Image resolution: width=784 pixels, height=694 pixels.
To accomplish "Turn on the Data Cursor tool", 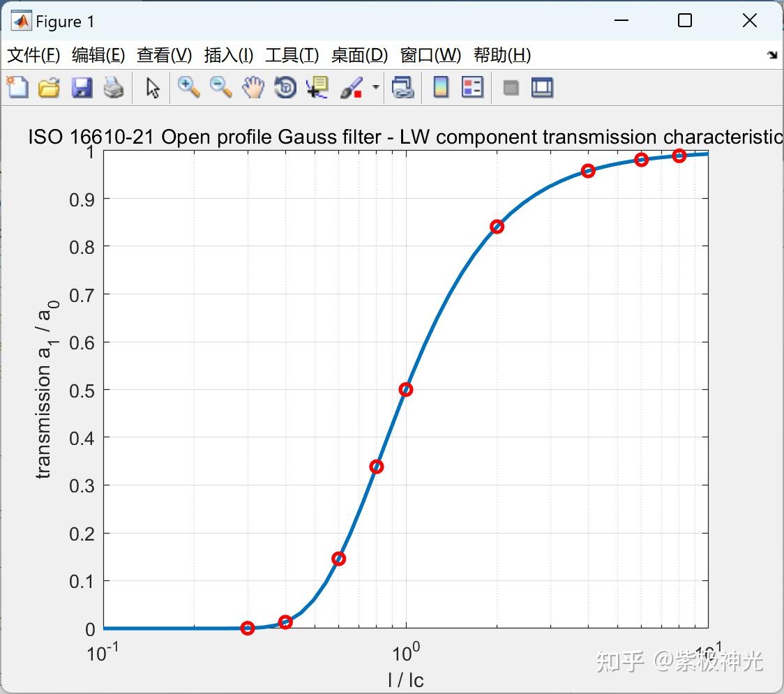I will (x=317, y=87).
